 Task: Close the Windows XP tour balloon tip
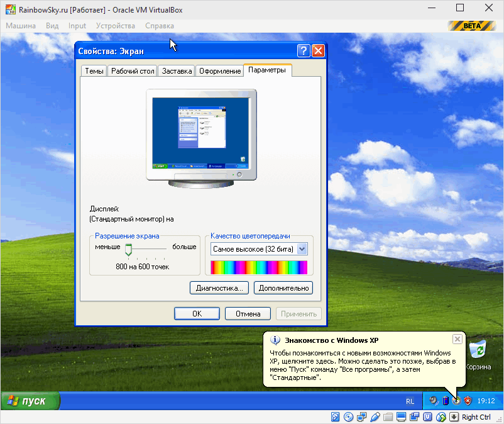coord(457,339)
